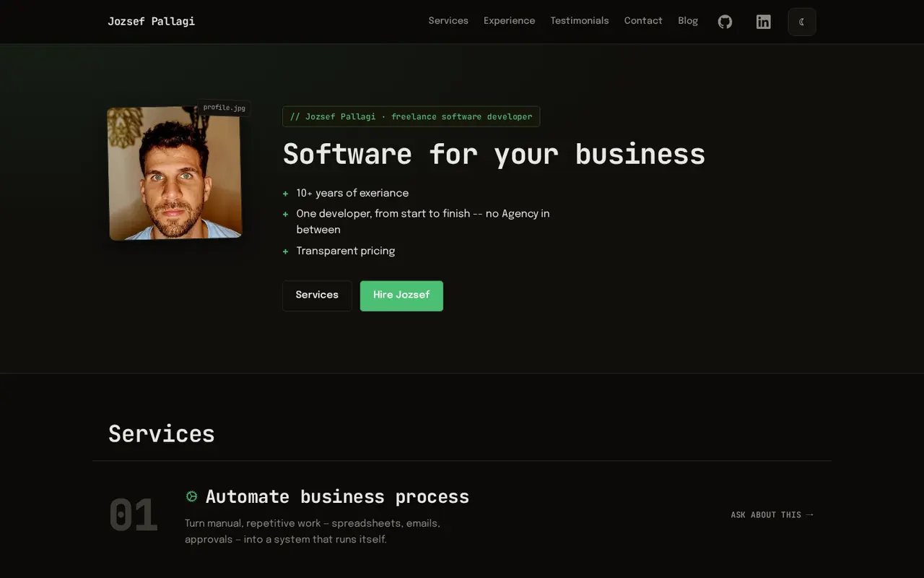Click the ASK ABOUT THIS link
This screenshot has height=578, width=924.
(x=772, y=515)
